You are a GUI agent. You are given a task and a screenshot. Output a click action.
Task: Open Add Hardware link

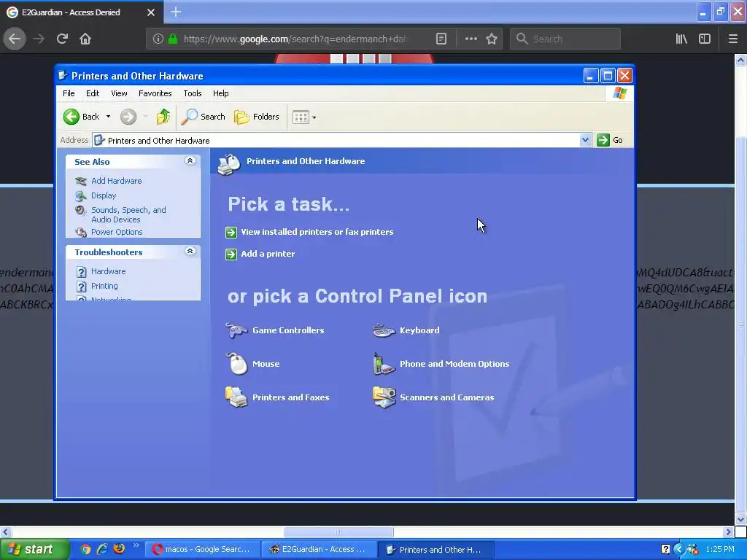pos(116,181)
